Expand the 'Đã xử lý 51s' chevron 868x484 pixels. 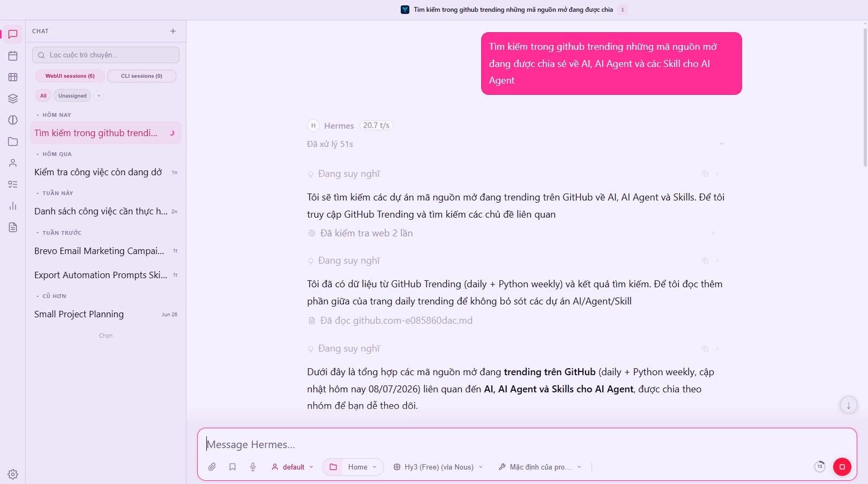click(x=721, y=144)
